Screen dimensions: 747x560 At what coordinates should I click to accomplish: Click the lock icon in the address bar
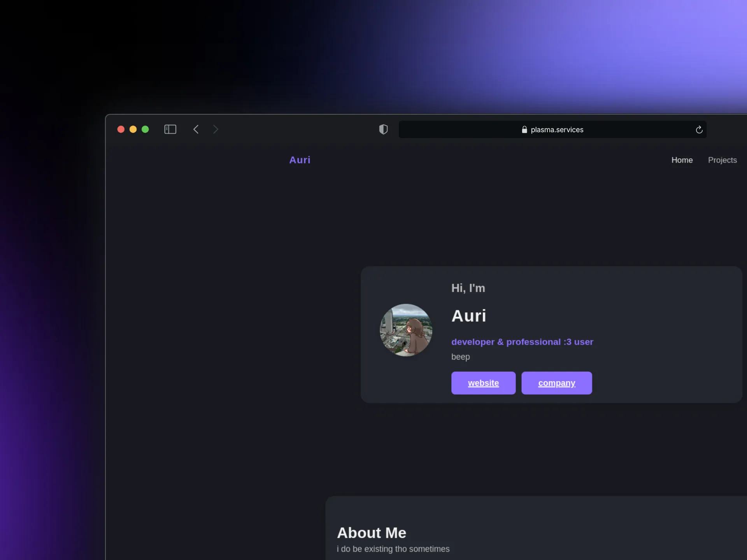click(x=524, y=129)
